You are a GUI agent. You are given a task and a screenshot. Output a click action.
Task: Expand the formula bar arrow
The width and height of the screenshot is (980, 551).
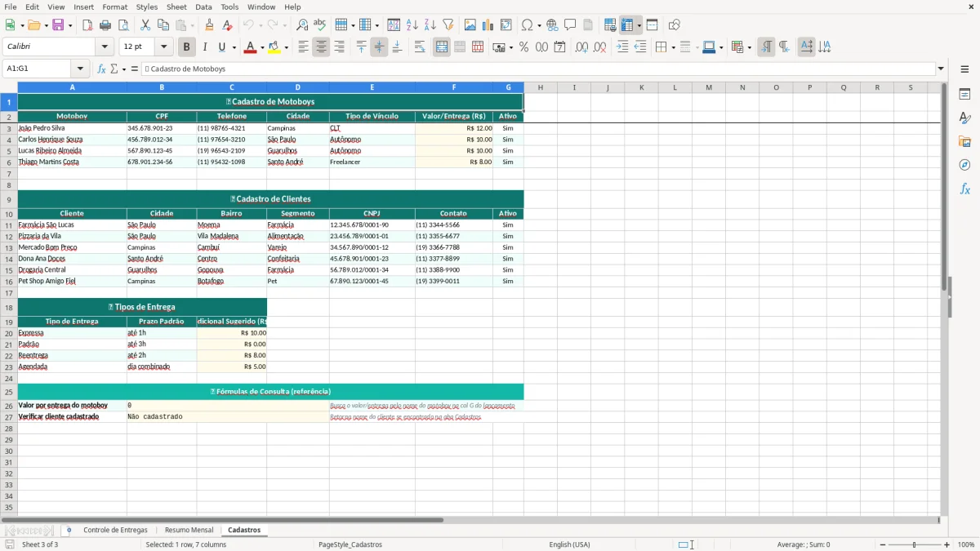coord(941,69)
